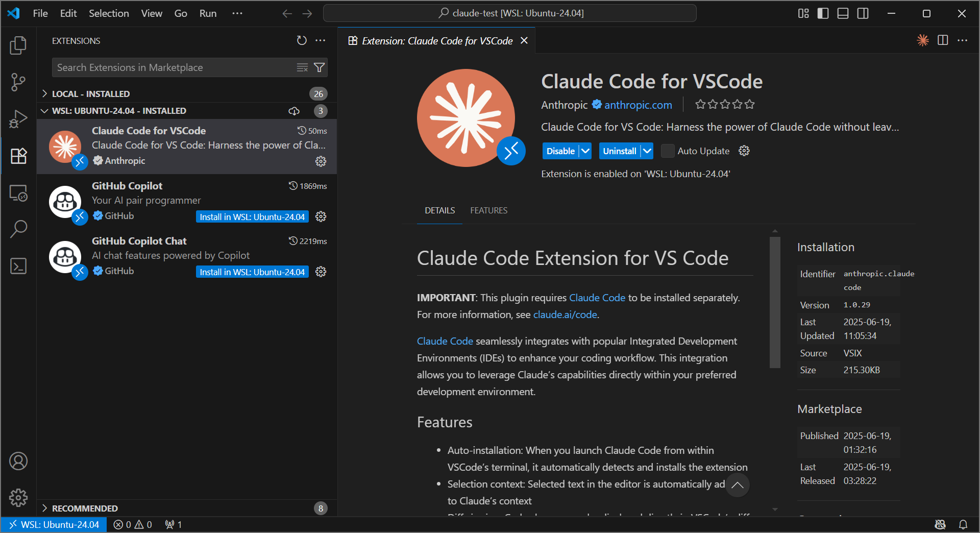The image size is (980, 533).
Task: Click the command center search box
Action: pyautogui.click(x=509, y=13)
